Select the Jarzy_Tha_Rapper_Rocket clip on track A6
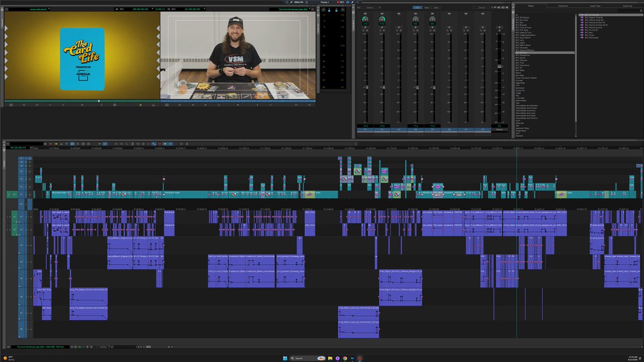This screenshot has height=362, width=644. pyautogui.click(x=89, y=296)
